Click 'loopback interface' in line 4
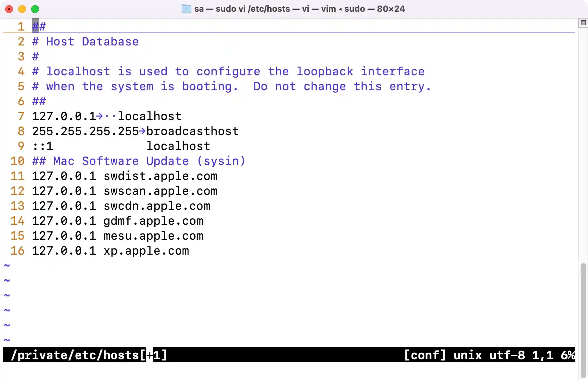The height and width of the screenshot is (380, 588). 361,71
